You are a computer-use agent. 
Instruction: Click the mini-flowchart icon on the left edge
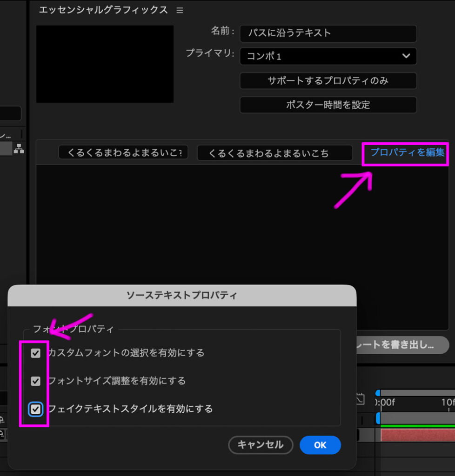coord(19,147)
